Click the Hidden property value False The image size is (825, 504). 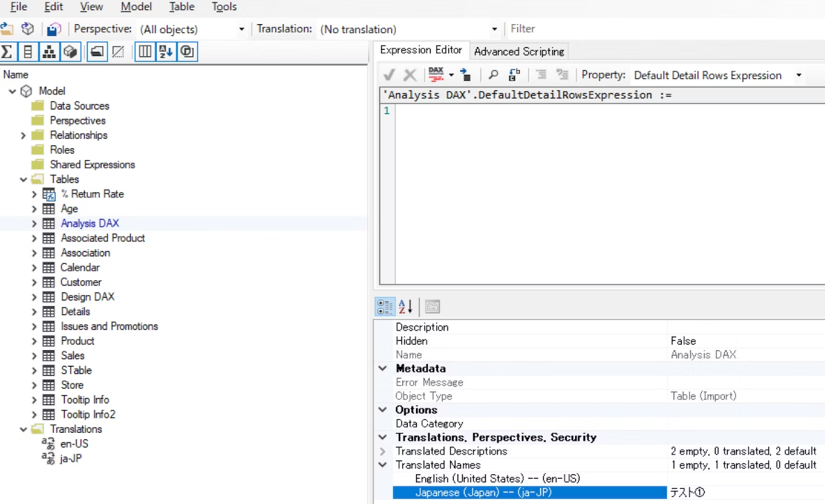point(747,341)
